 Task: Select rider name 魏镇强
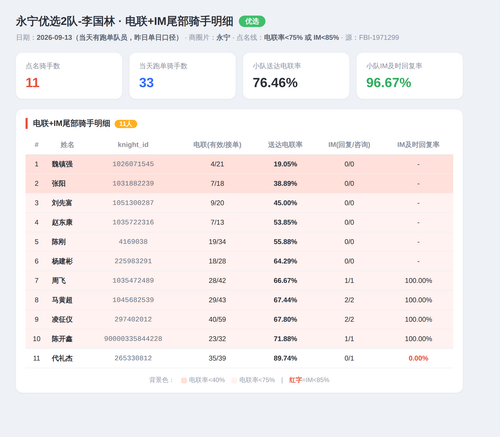pos(62,164)
